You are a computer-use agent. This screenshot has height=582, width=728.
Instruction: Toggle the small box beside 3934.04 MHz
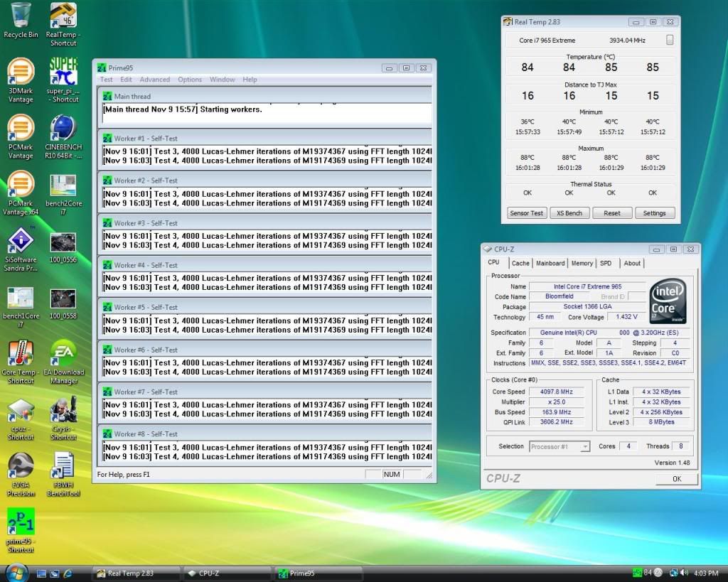(670, 40)
